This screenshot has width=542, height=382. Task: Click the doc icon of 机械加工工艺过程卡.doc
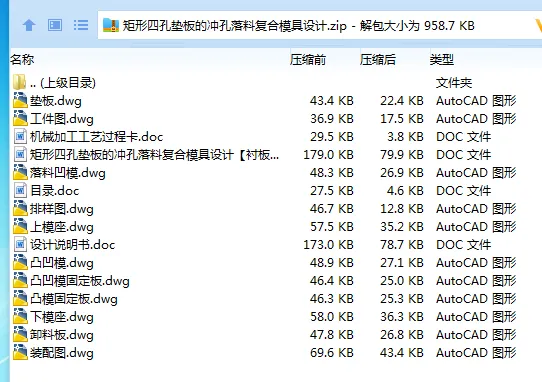(20, 136)
